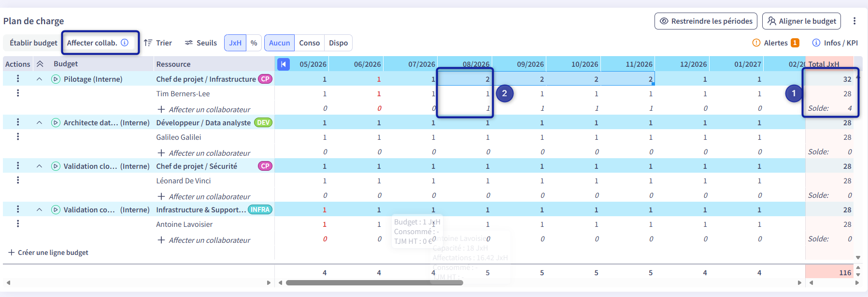
Task: Click Affecter un collaborateur under Léonard De Vinci
Action: tap(204, 196)
